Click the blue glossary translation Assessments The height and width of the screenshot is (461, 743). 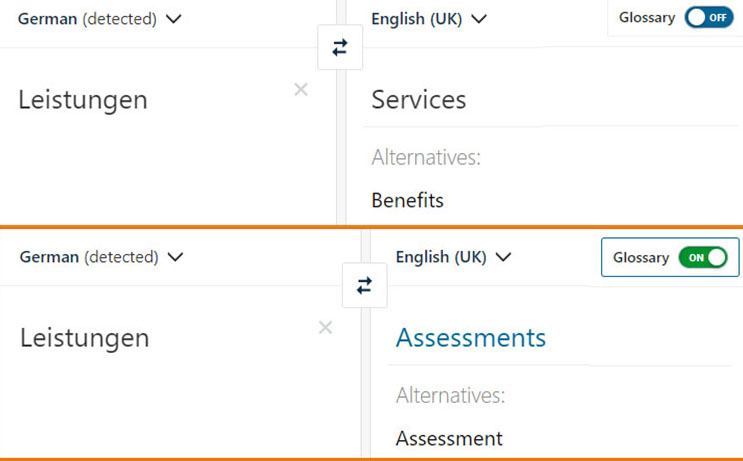pyautogui.click(x=471, y=338)
